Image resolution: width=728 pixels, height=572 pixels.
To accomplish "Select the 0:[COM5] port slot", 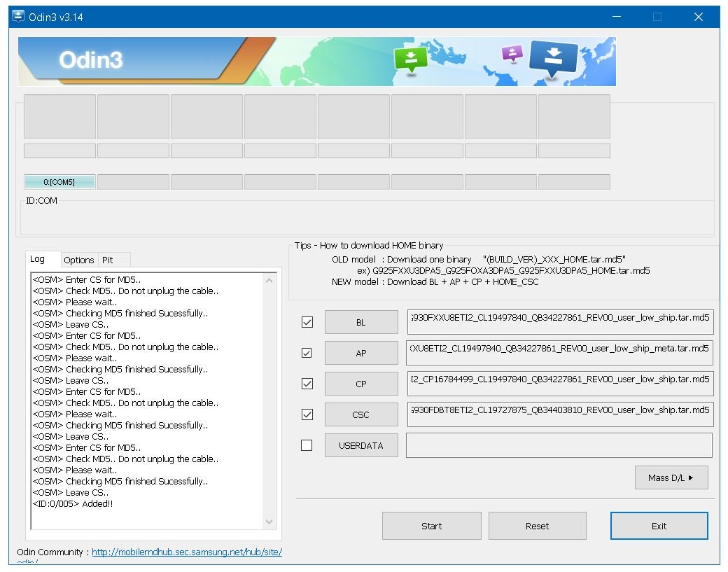I will 59,182.
